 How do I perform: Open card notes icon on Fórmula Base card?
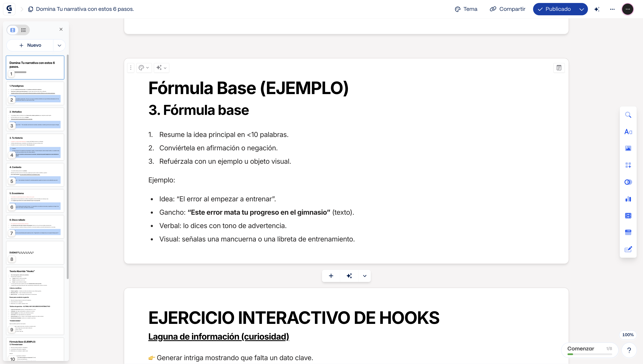point(559,68)
